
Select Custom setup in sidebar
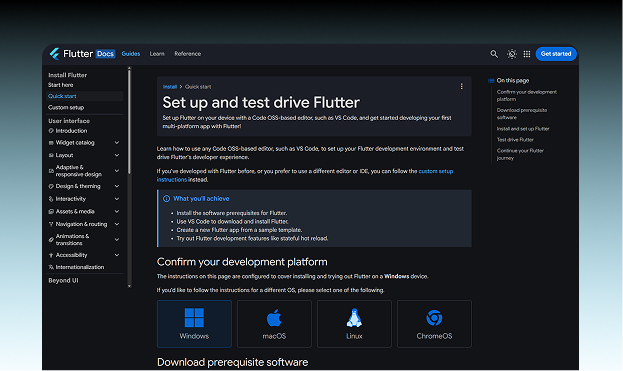pos(66,108)
